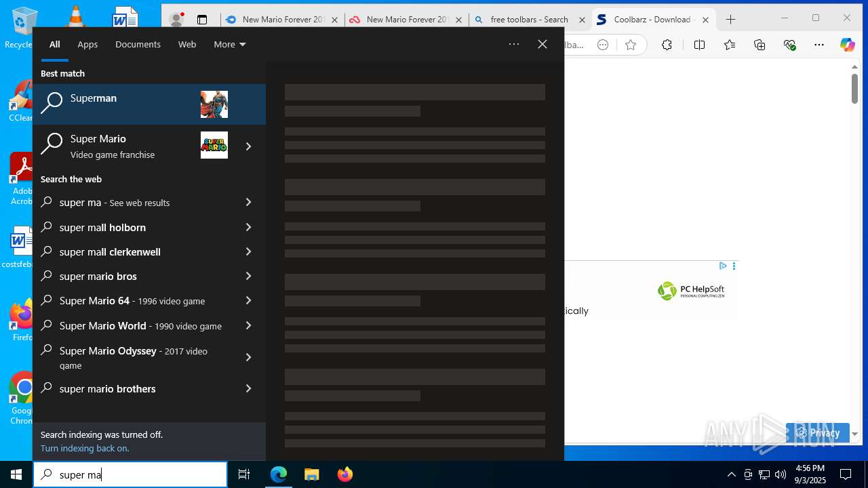Open Firefox from the taskbar
The image size is (868, 488).
tap(344, 474)
